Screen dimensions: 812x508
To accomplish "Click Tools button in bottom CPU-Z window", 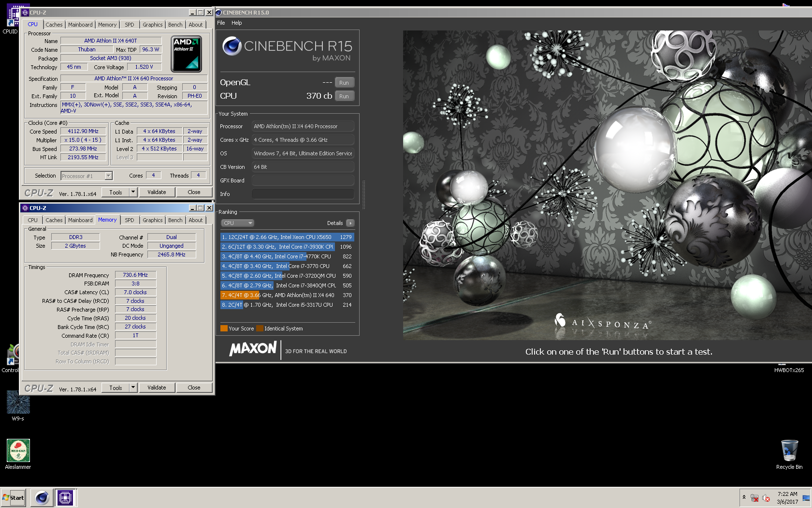I will pos(116,388).
